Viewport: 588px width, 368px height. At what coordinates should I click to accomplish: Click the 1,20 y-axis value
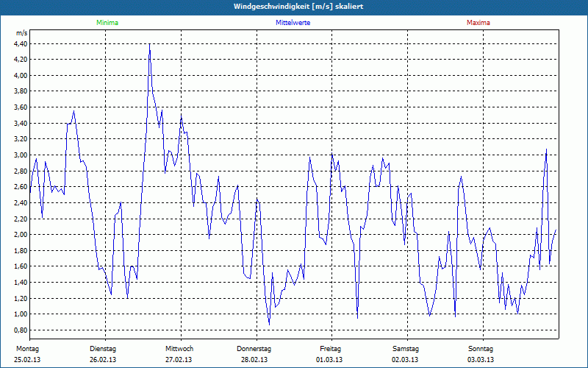point(21,299)
